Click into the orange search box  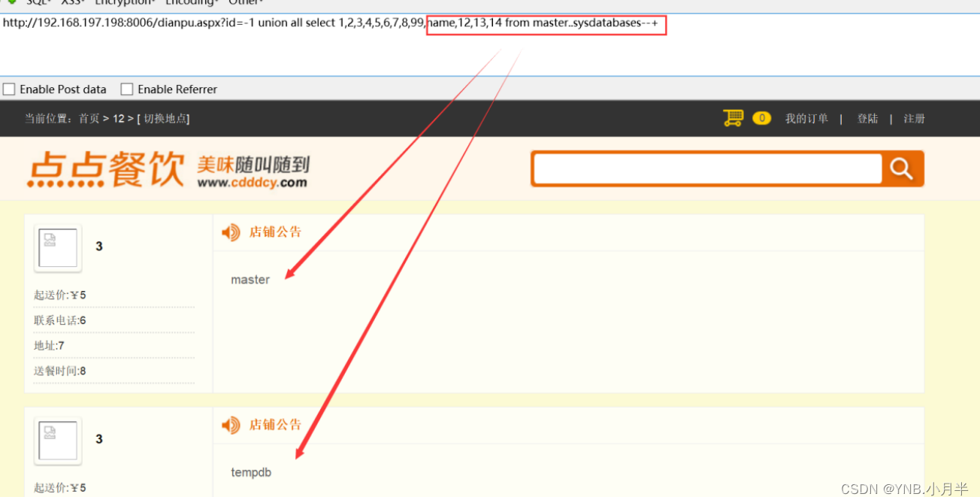point(707,168)
